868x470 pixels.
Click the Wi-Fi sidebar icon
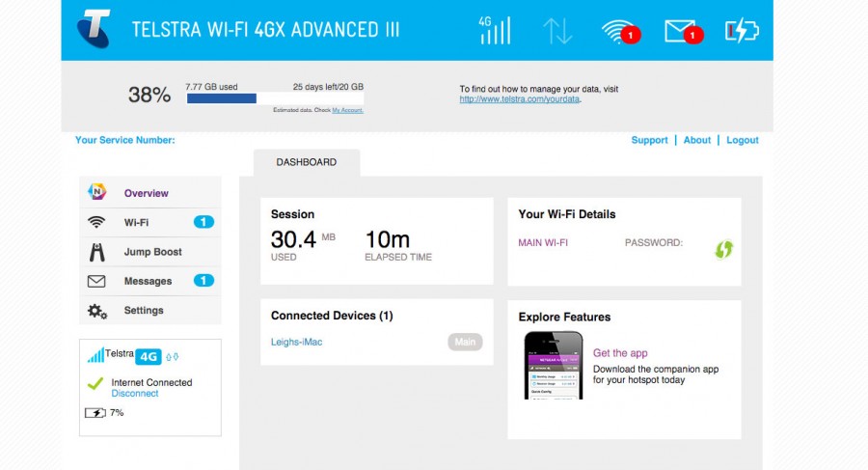(x=96, y=222)
